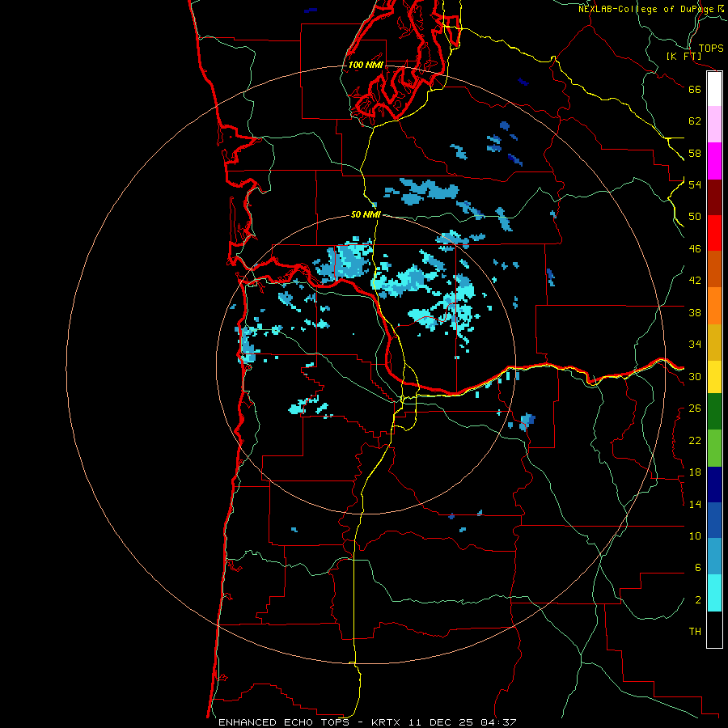Click legend value 34

point(695,344)
